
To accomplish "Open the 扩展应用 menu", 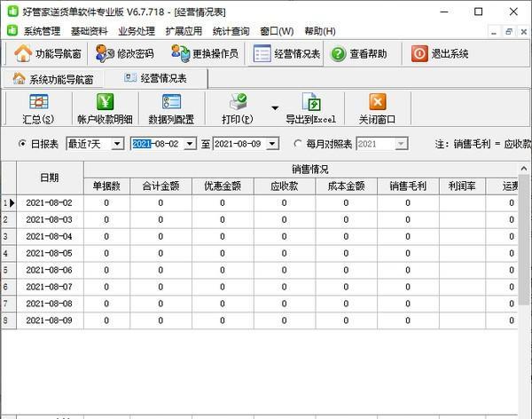I will pyautogui.click(x=184, y=31).
